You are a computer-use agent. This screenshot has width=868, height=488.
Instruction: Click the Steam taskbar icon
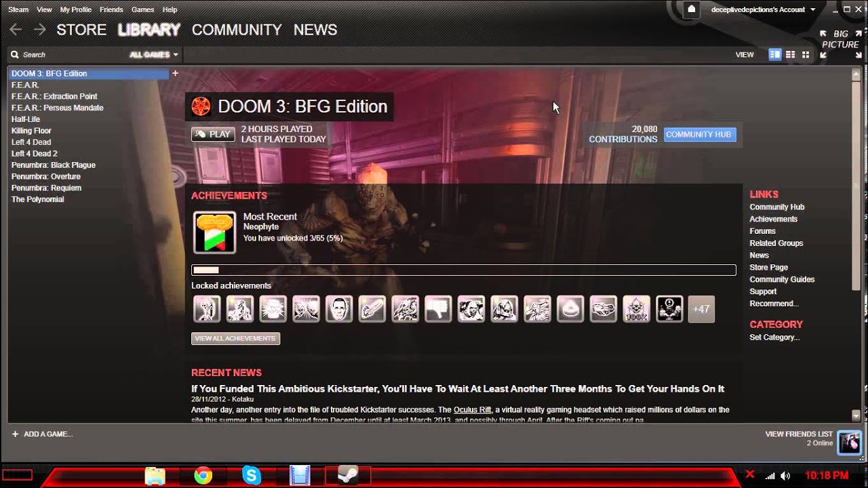click(x=348, y=476)
